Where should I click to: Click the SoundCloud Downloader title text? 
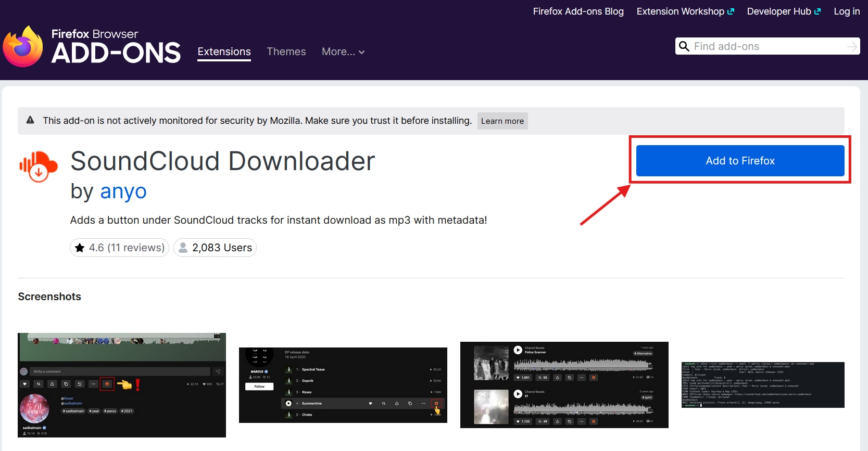(x=223, y=161)
